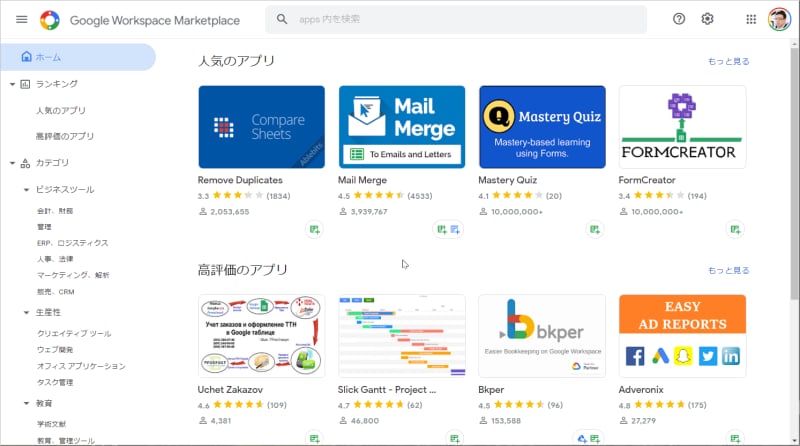Open the settings gear icon

(x=707, y=19)
